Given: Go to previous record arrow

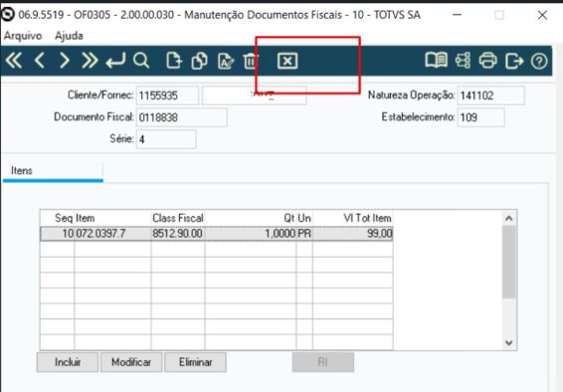Looking at the screenshot, I should 40,61.
